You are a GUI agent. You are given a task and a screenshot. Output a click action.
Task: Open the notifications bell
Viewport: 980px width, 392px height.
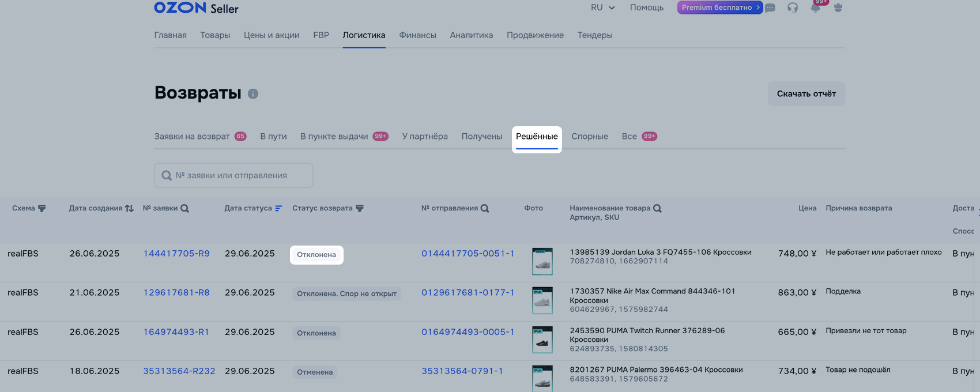(815, 7)
